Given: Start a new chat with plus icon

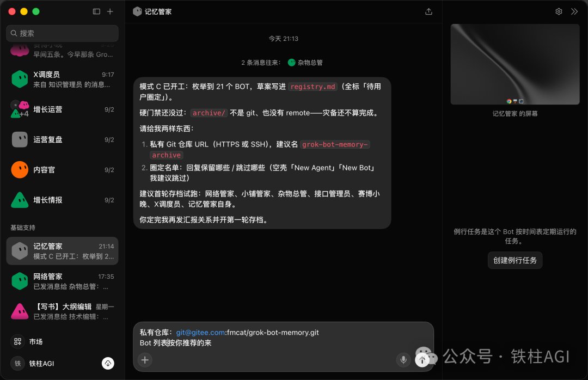Looking at the screenshot, I should [110, 11].
